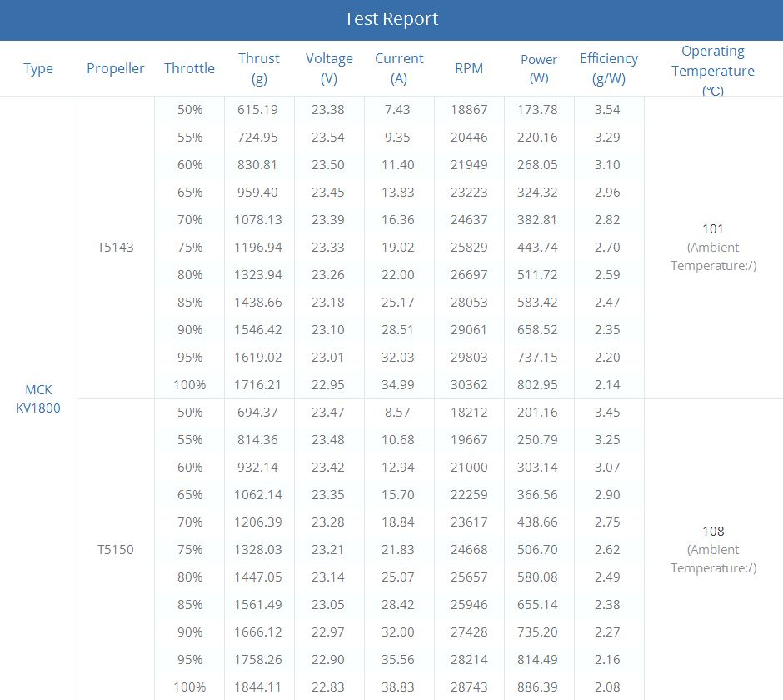This screenshot has width=783, height=700.
Task: Click the 108 operating temperature value
Action: [x=713, y=531]
